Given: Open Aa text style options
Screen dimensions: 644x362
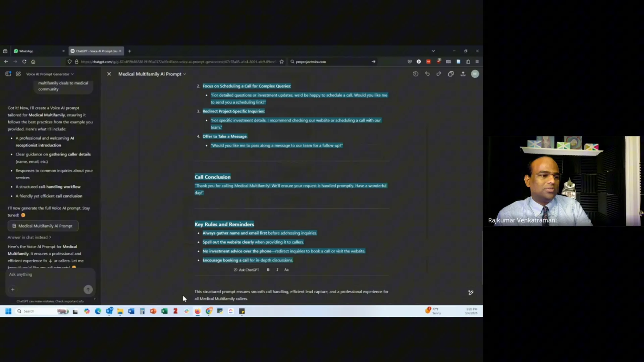Looking at the screenshot, I should coord(286,270).
